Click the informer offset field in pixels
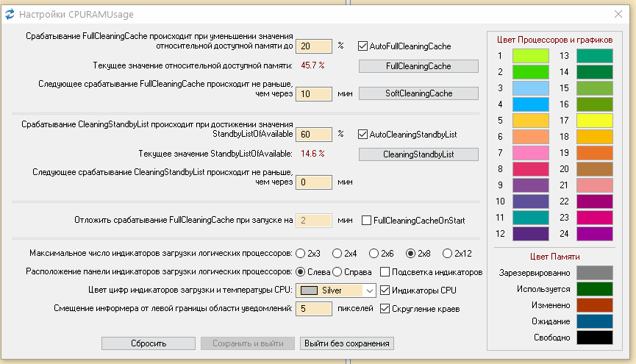 [314, 309]
